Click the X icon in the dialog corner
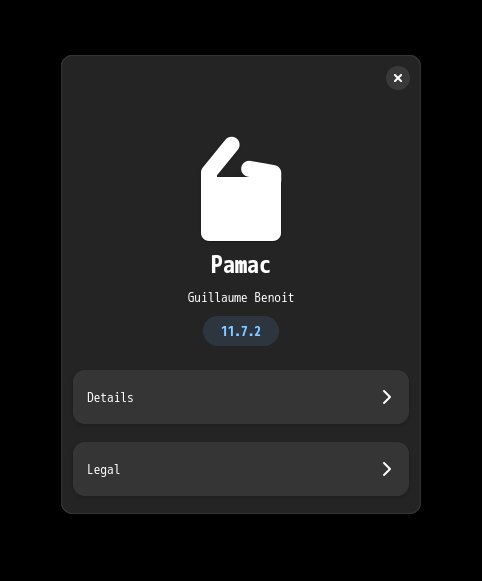Screen dimensions: 482x581 click(398, 78)
